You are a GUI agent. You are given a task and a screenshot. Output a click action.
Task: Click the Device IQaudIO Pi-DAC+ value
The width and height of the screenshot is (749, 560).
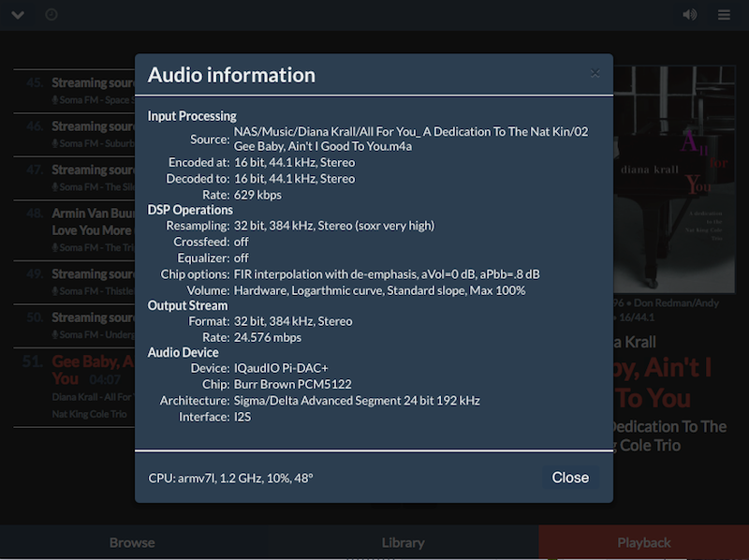click(x=281, y=368)
